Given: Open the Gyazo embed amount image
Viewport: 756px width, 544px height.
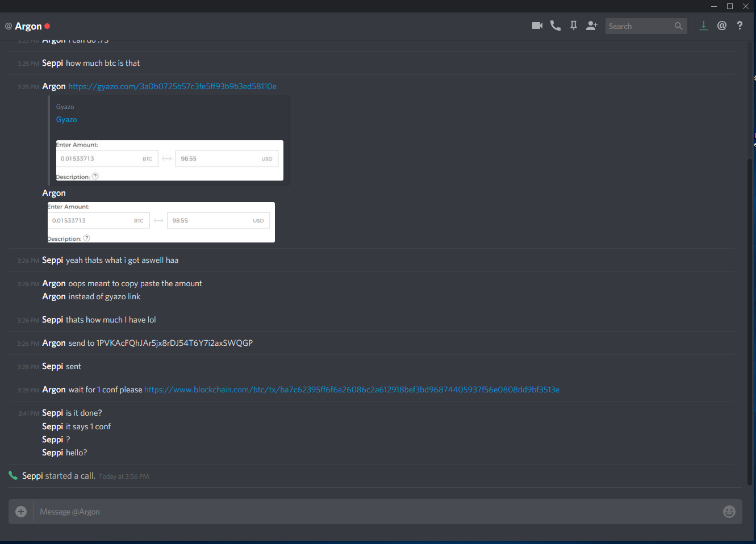Looking at the screenshot, I should pos(169,160).
